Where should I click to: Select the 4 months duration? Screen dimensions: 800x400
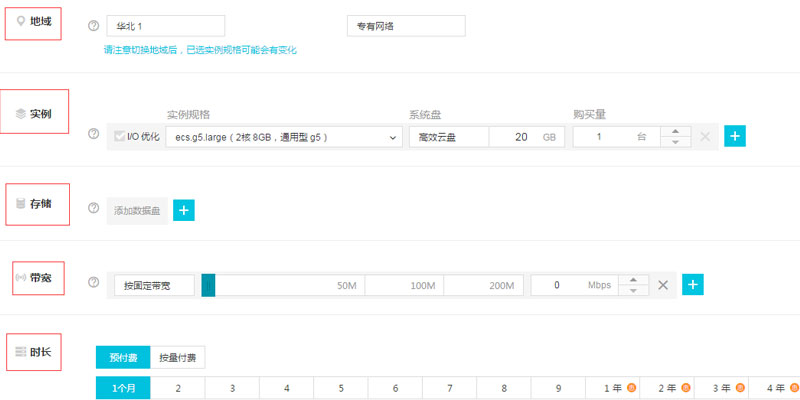coord(287,388)
